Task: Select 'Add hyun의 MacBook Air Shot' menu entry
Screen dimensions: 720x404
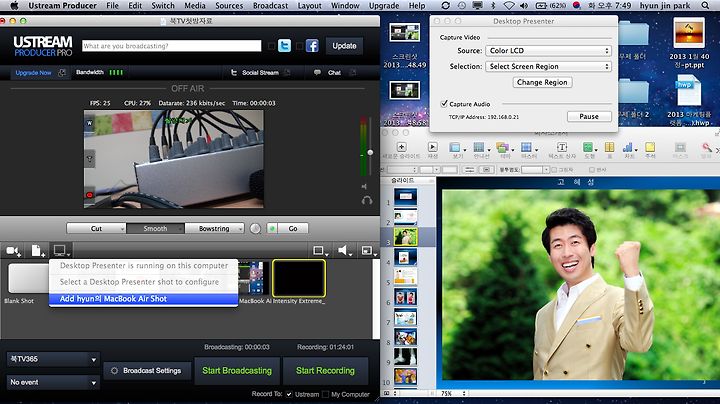Action: pyautogui.click(x=143, y=299)
